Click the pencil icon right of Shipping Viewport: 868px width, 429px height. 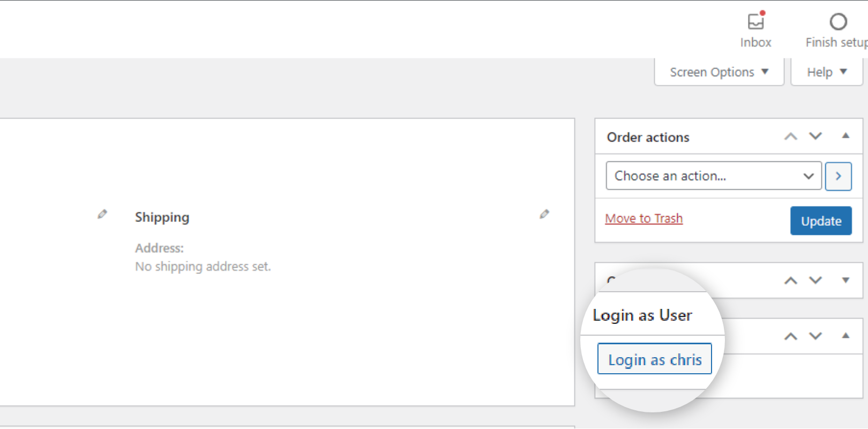point(544,214)
